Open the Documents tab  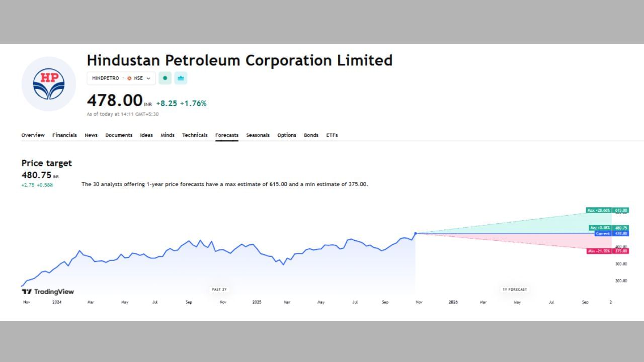point(119,135)
